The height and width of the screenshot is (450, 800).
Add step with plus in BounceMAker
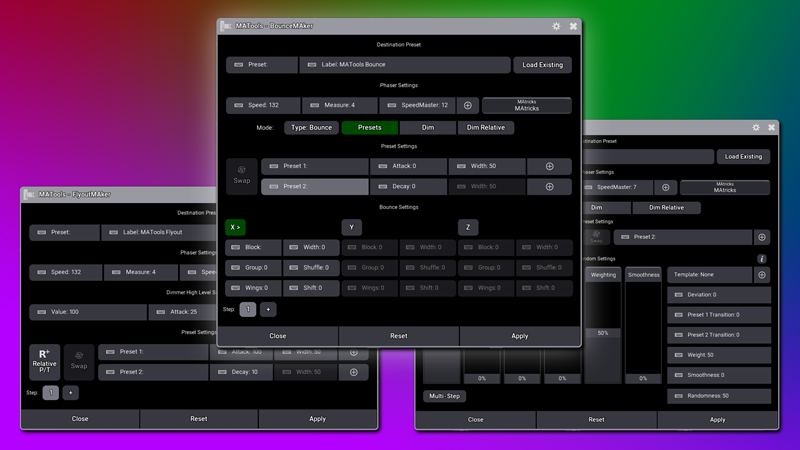click(x=268, y=309)
